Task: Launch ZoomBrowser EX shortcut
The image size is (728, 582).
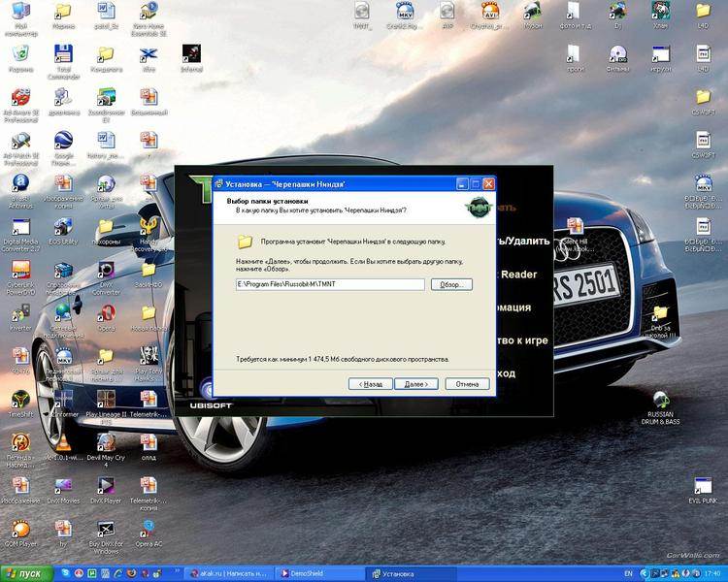Action: tap(107, 105)
